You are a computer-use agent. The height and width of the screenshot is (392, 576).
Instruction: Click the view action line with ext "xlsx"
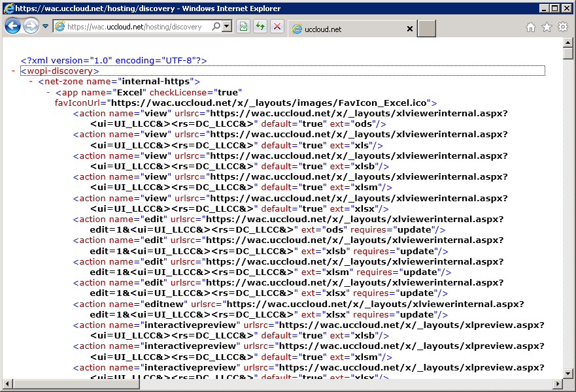pyautogui.click(x=290, y=203)
